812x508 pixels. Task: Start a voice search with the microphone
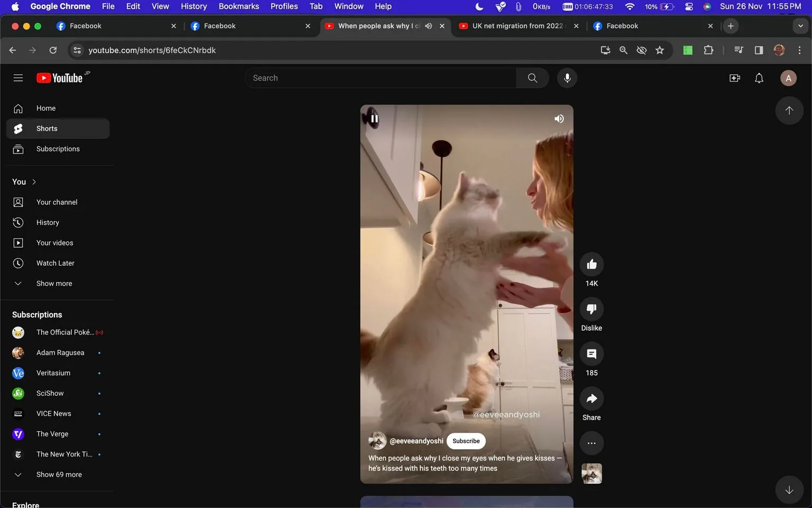tap(567, 78)
